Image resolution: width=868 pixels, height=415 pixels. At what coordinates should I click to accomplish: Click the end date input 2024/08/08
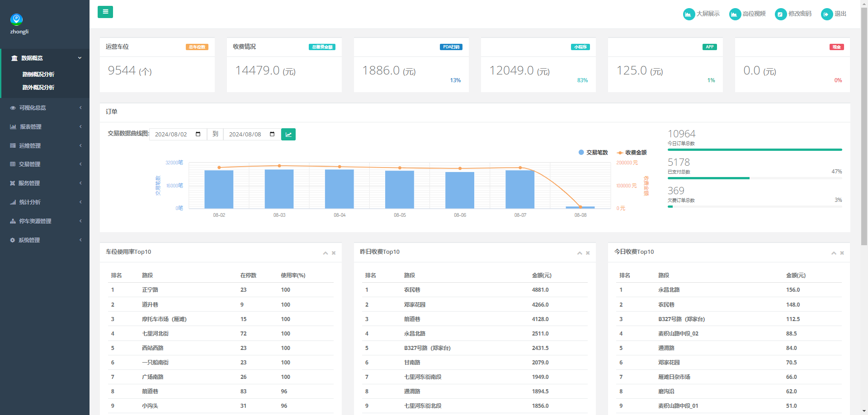tap(252, 134)
